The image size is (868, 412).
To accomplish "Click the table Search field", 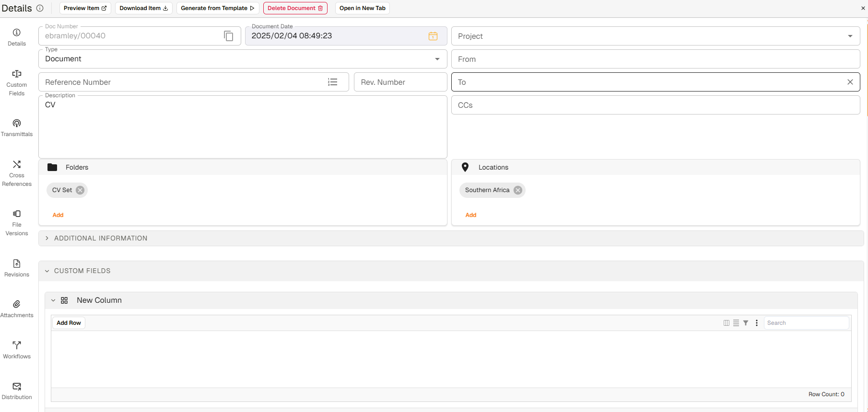I will coord(807,323).
